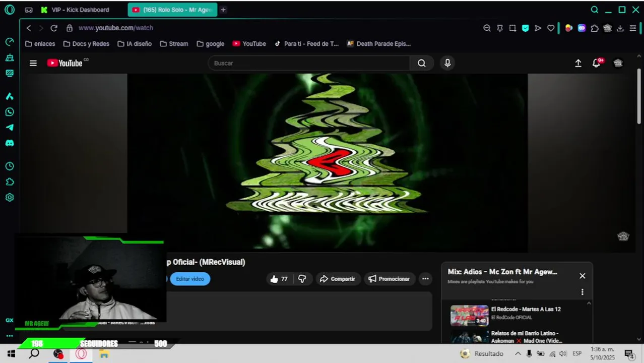The image size is (644, 363).
Task: Click the site security padlock icon
Action: [70, 28]
